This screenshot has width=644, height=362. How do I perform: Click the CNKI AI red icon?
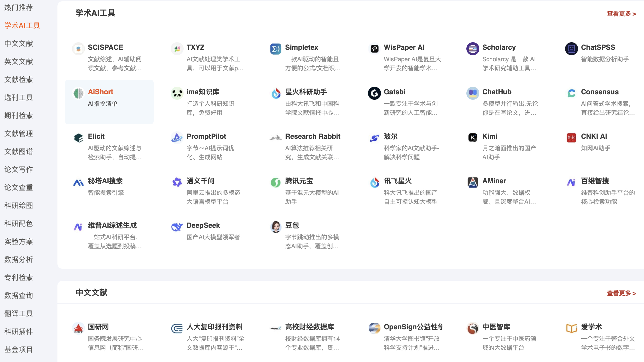571,137
